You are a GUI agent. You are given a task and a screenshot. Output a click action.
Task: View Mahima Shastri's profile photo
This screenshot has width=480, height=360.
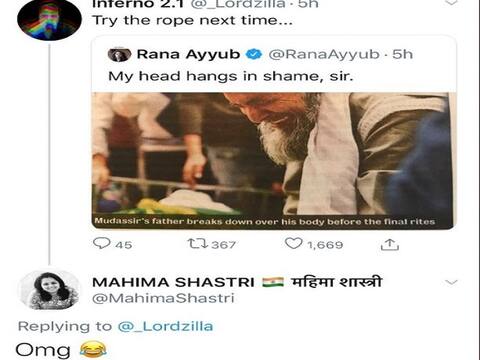[x=50, y=289]
